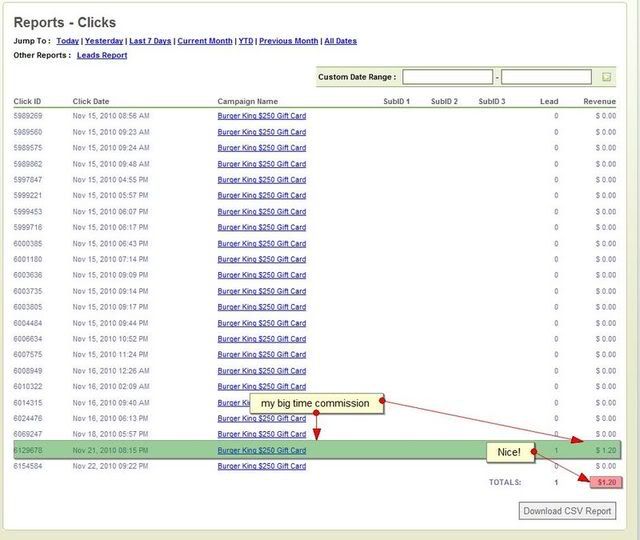
Task: Open campaign link for click 6003735
Action: pos(262,291)
